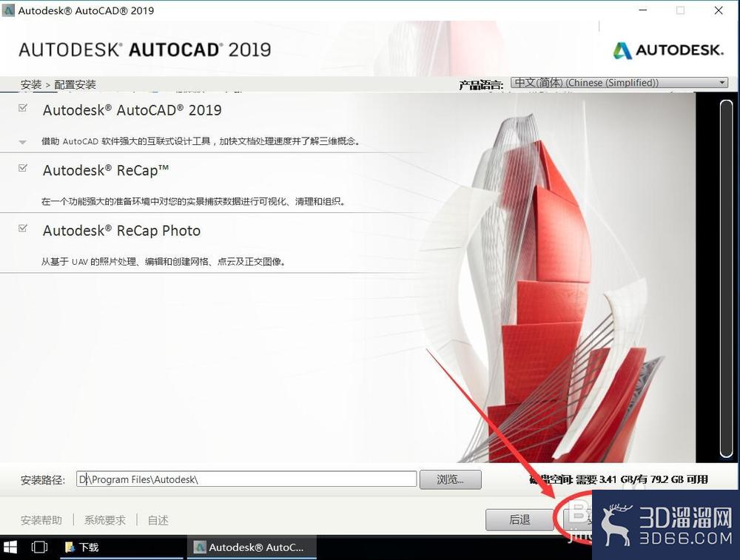Click the 后退 back button
This screenshot has height=560, width=740.
(519, 519)
